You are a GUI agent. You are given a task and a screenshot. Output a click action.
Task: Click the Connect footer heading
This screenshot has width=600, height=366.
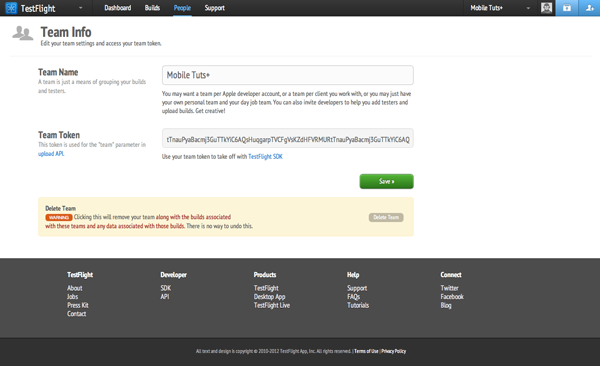coord(451,274)
